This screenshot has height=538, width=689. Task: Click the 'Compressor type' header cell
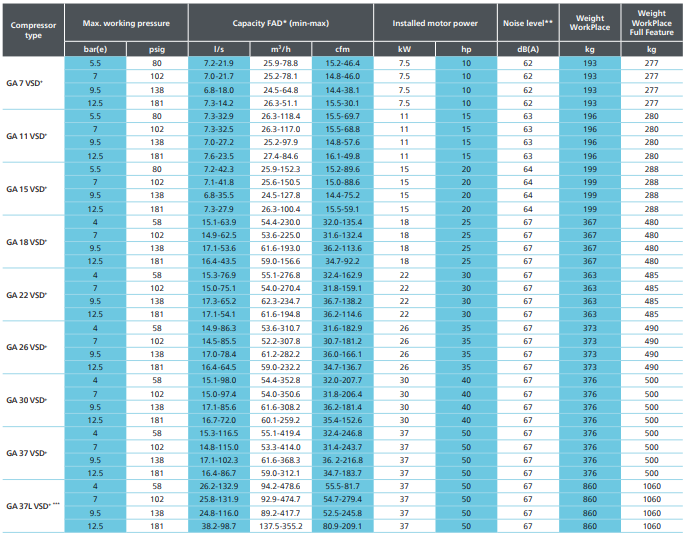33,30
